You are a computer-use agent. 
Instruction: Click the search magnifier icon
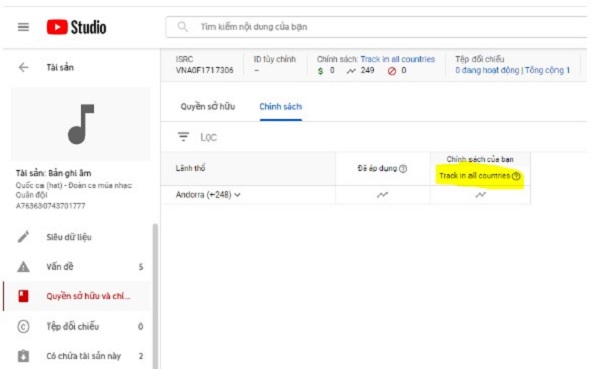click(183, 27)
